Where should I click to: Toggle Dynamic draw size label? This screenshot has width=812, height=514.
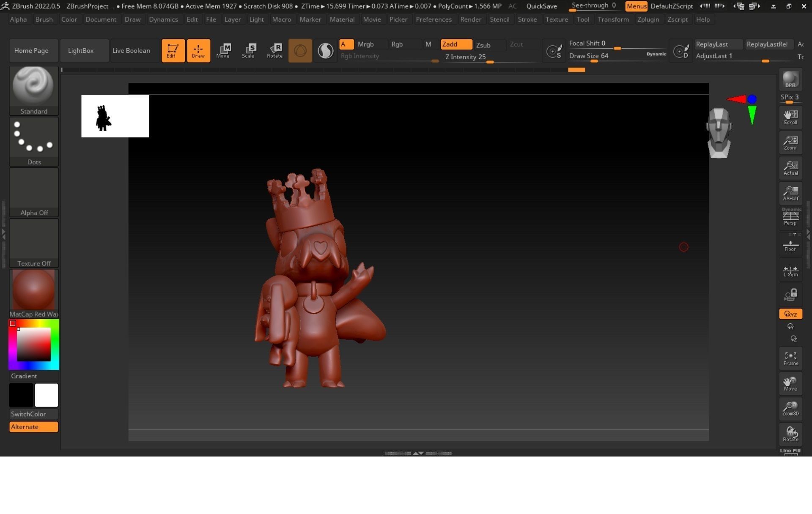(x=656, y=54)
